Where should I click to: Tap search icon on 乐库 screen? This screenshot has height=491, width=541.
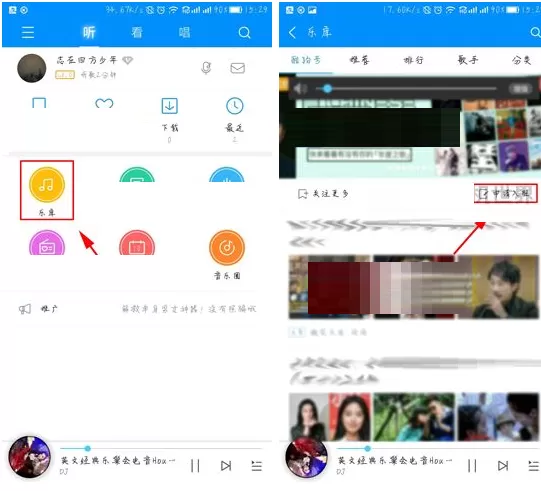[x=535, y=32]
